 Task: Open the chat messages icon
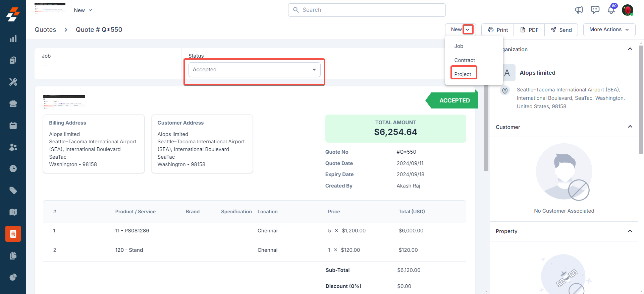[x=595, y=10]
